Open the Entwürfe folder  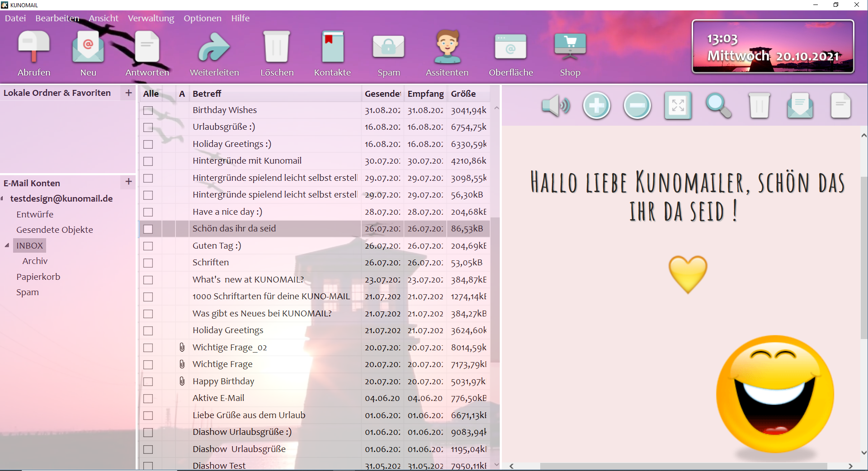[35, 214]
